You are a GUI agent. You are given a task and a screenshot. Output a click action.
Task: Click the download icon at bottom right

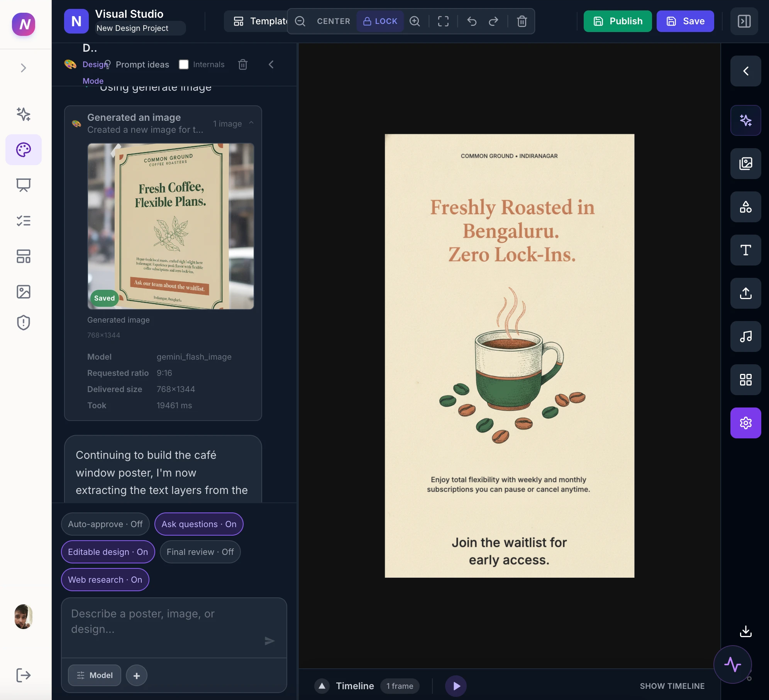[x=745, y=631]
